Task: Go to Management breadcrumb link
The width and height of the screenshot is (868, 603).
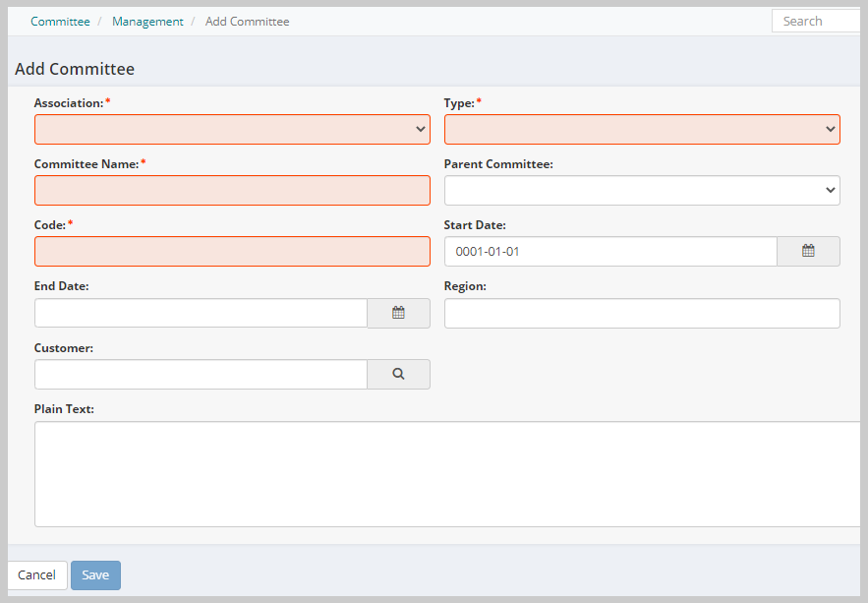Action: coord(147,22)
